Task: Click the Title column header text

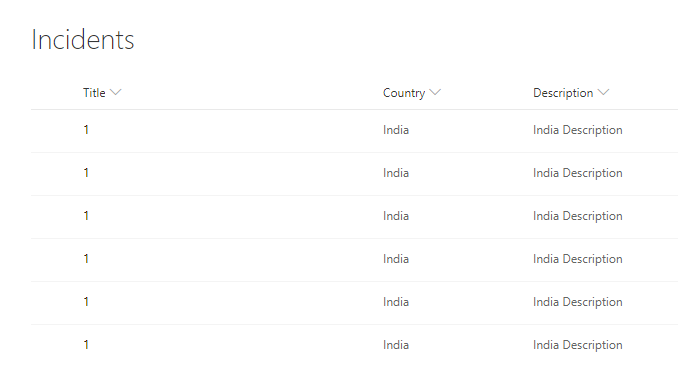Action: pyautogui.click(x=94, y=93)
